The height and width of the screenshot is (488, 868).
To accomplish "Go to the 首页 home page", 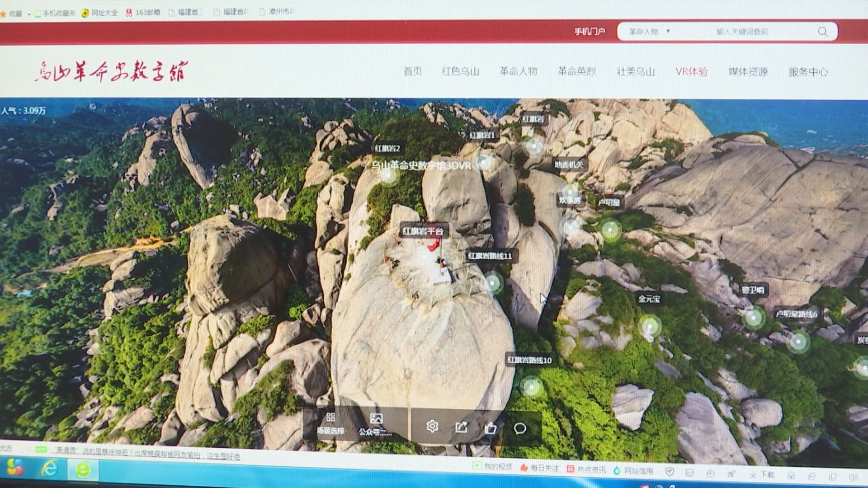I will pyautogui.click(x=412, y=71).
